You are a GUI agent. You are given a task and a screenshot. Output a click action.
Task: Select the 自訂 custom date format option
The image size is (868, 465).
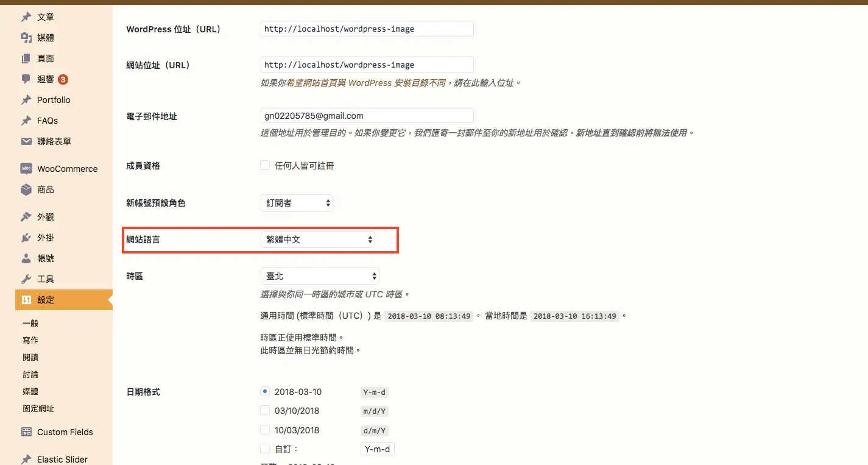(x=265, y=449)
